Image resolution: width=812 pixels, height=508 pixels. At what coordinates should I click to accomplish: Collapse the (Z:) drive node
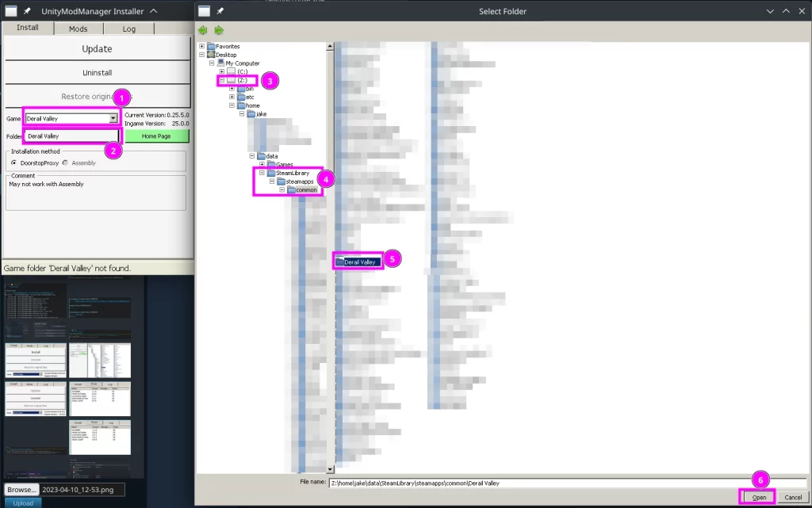coord(222,80)
